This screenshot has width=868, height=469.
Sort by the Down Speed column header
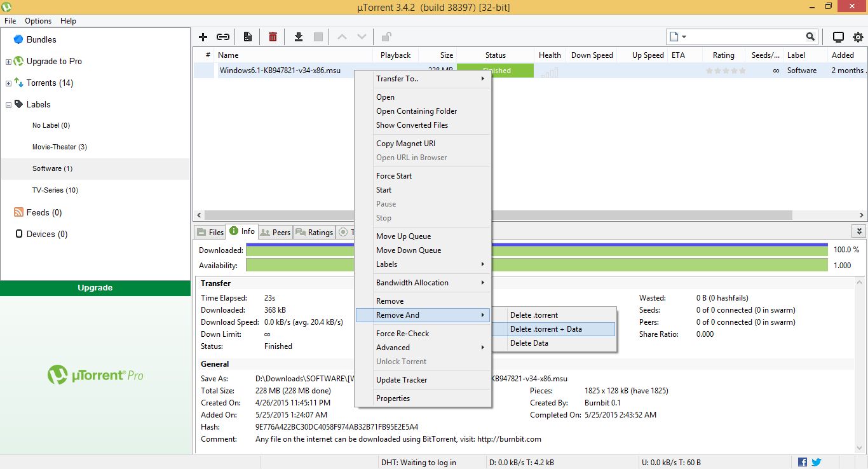pos(592,55)
